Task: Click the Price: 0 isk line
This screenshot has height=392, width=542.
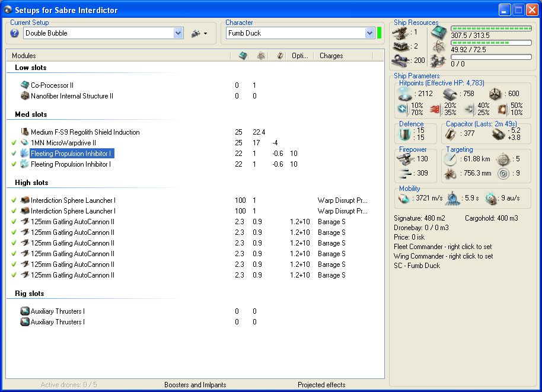Action: tap(409, 237)
